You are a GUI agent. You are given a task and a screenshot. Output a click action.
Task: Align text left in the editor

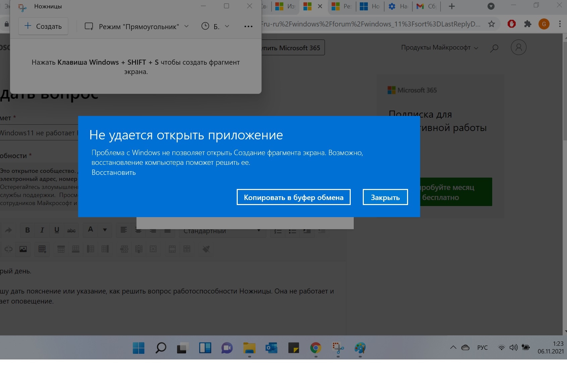point(124,230)
